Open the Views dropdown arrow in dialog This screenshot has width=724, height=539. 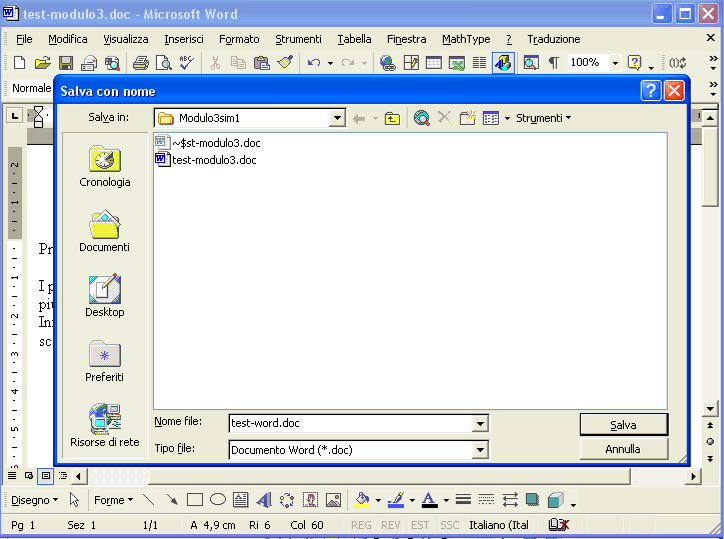point(507,119)
